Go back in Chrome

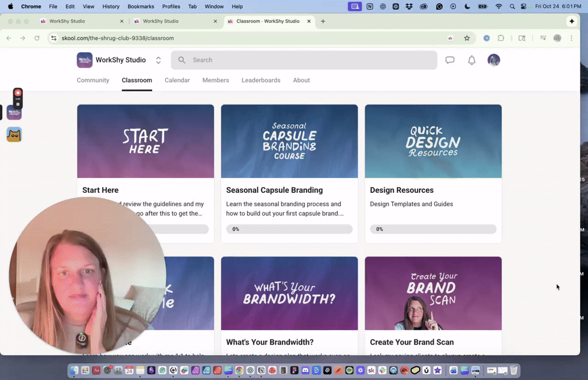(x=9, y=38)
